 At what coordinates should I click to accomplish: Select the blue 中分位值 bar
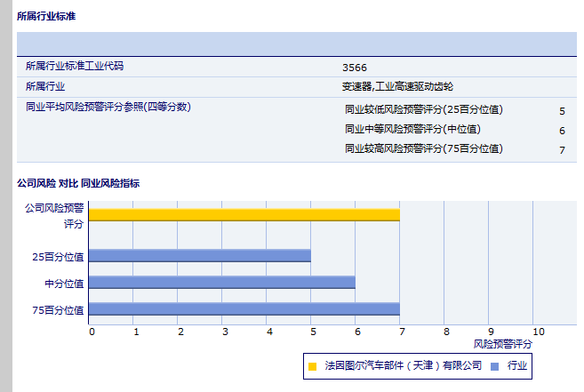[222, 283]
